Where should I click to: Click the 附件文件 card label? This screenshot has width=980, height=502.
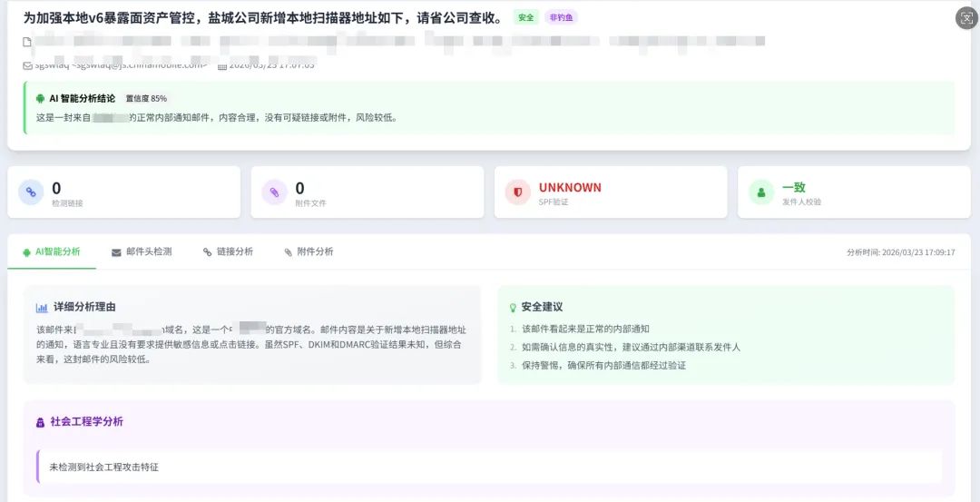[310, 202]
